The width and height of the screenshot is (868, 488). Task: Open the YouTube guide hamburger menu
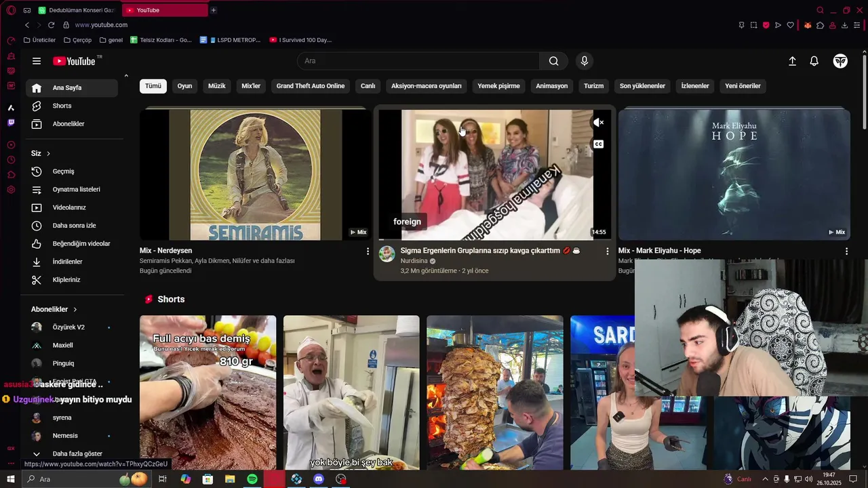[x=37, y=61]
